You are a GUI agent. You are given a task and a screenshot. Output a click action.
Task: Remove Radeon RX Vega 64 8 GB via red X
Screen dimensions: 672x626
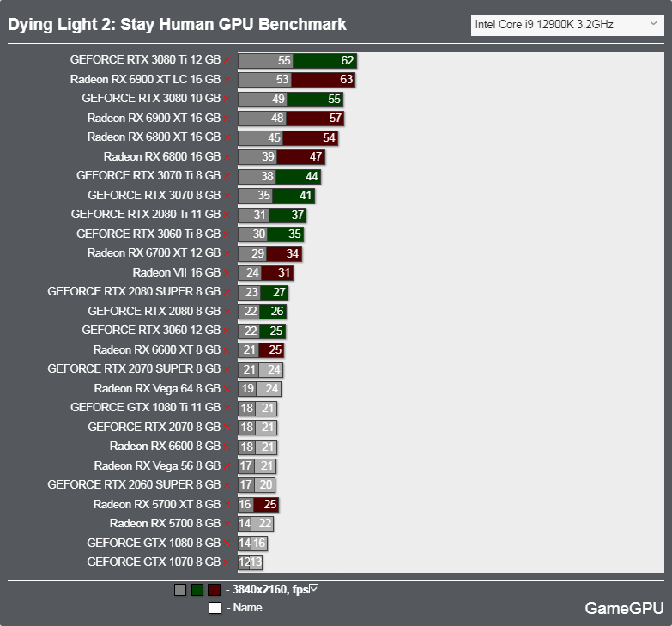[x=227, y=389]
